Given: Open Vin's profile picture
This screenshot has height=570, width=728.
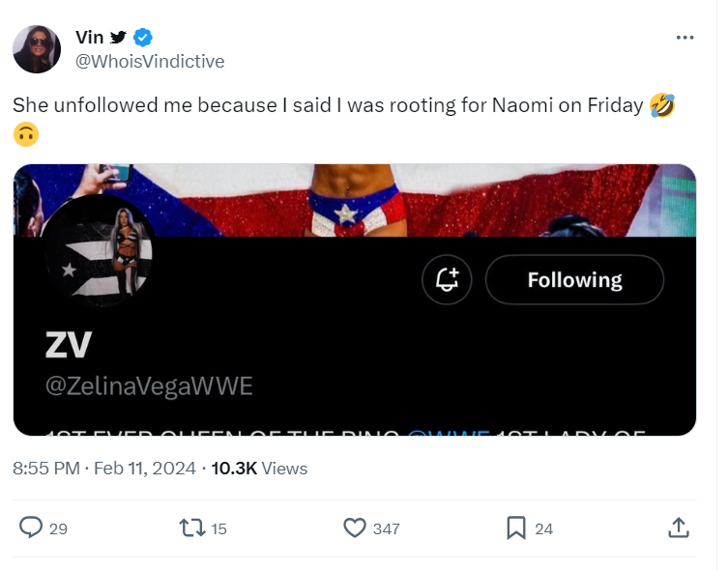Looking at the screenshot, I should click(x=37, y=49).
